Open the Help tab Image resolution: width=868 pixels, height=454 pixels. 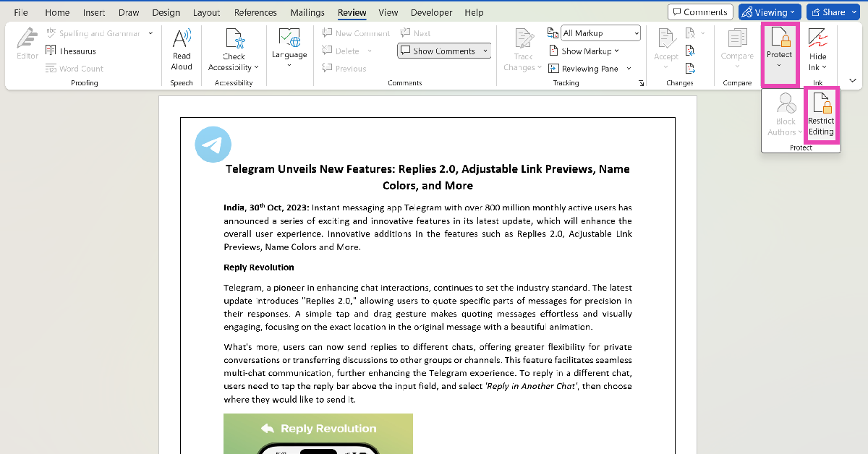475,12
